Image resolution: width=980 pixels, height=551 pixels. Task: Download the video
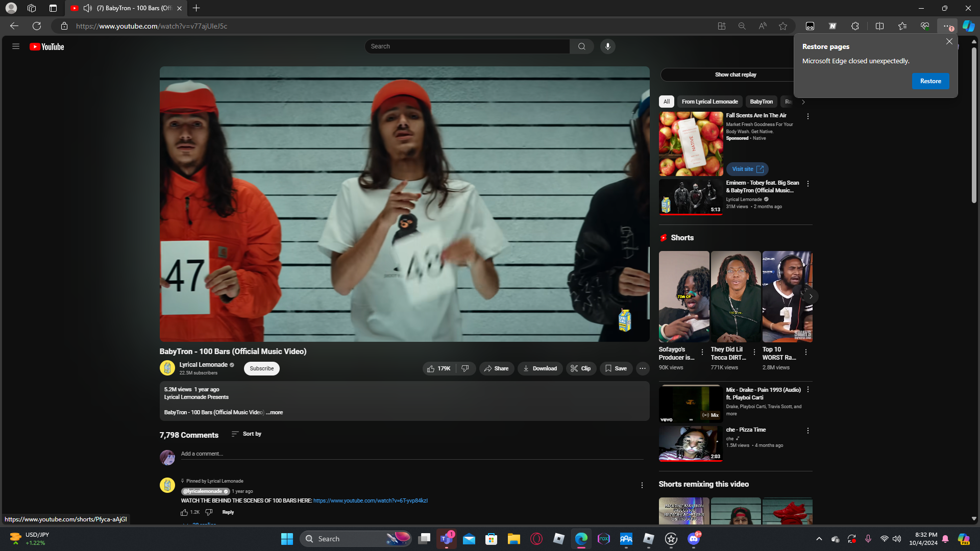(540, 368)
